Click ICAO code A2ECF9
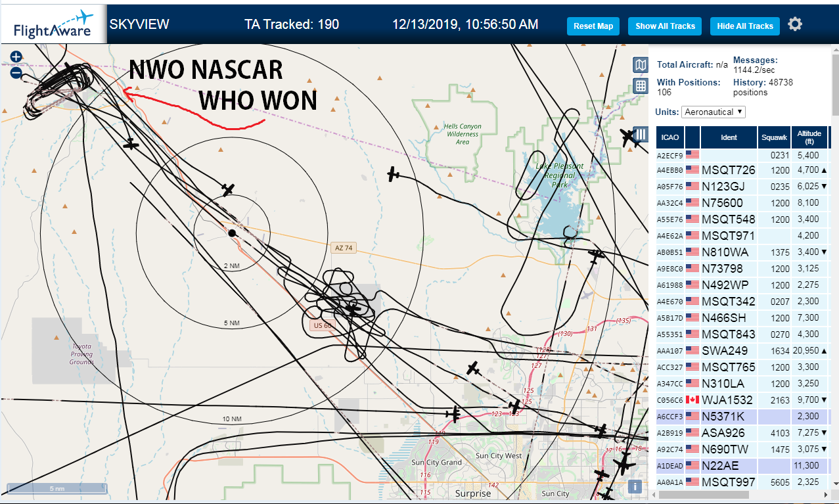The width and height of the screenshot is (839, 504). 670,156
